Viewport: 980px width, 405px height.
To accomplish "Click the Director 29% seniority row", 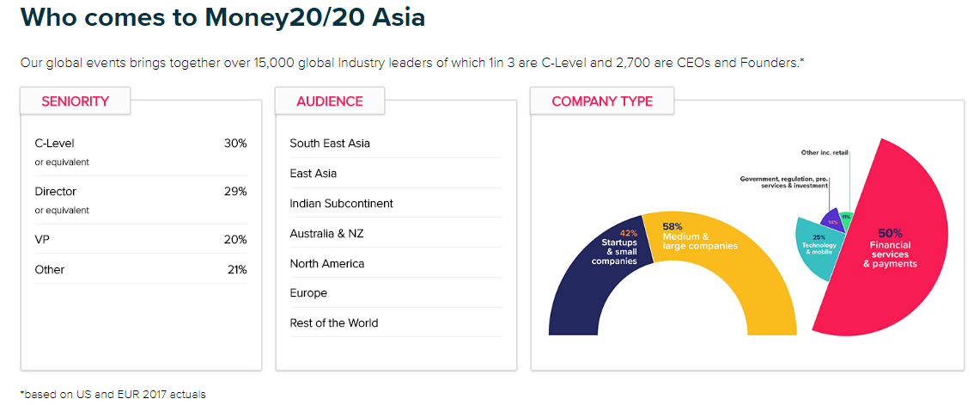I will pos(141,199).
